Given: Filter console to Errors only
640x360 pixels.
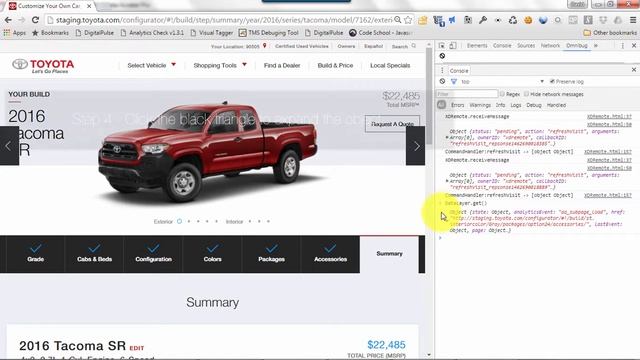Looking at the screenshot, I should tap(458, 105).
